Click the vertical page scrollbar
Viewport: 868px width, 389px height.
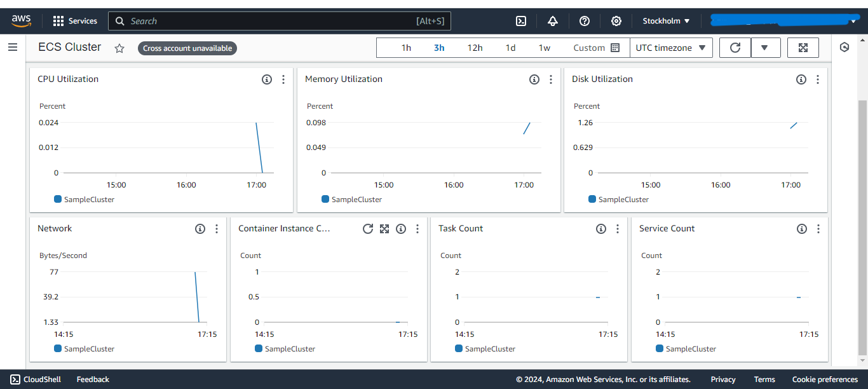click(x=862, y=228)
